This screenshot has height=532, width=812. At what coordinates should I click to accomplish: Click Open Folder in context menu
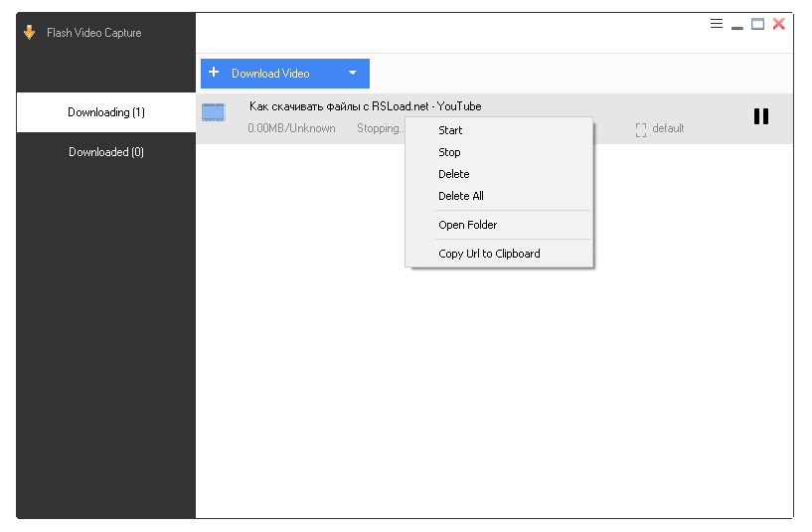pyautogui.click(x=467, y=225)
